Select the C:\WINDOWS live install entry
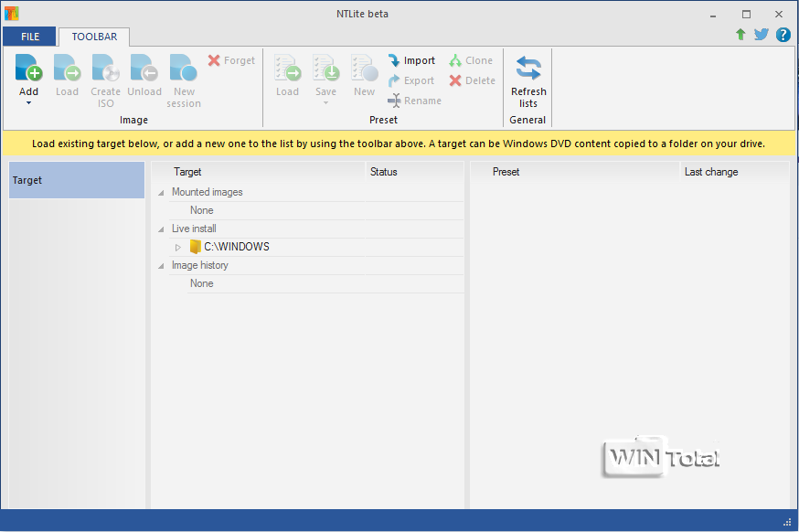The height and width of the screenshot is (532, 799). (x=237, y=247)
